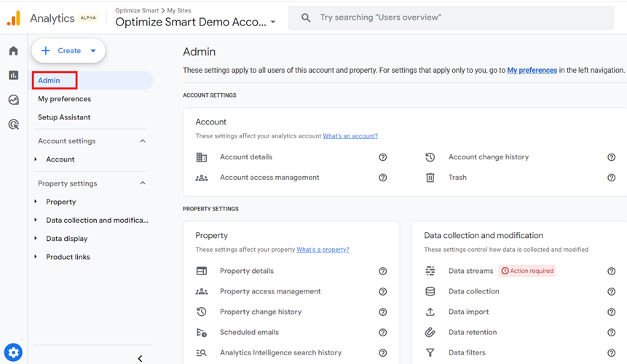Viewport: 627px width, 364px height.
Task: Open the Home icon in the left rail
Action: 14,51
